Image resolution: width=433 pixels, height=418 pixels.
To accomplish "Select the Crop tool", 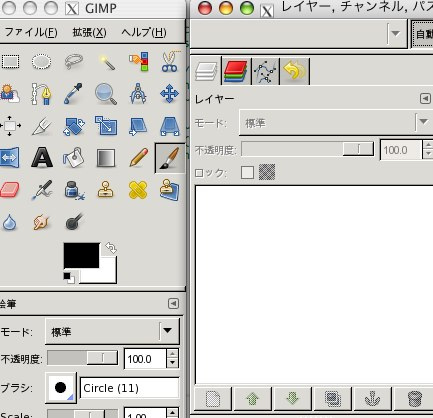I will coord(41,126).
